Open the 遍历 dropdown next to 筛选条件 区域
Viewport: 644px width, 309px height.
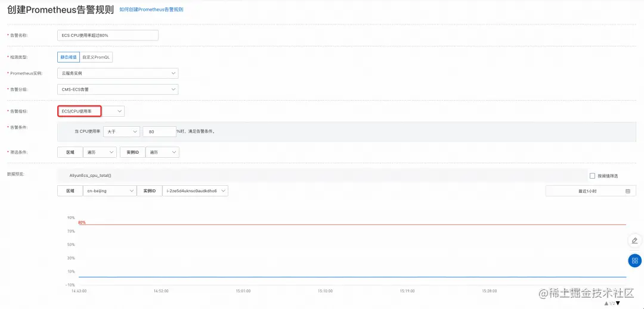[100, 152]
